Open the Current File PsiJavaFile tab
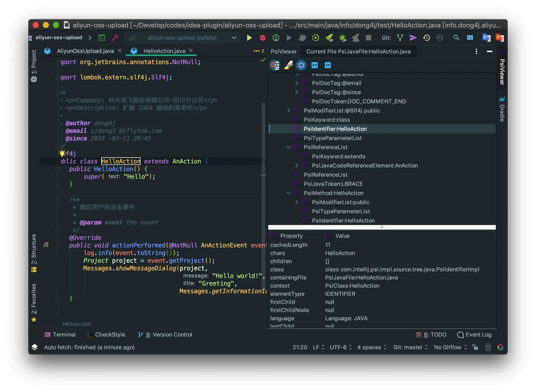 click(358, 51)
